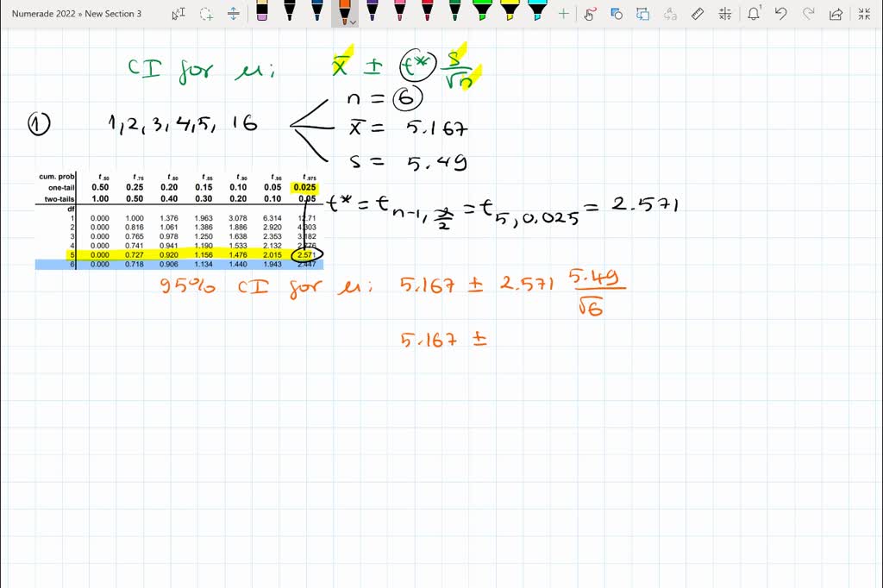Image resolution: width=883 pixels, height=588 pixels.
Task: Pick the eraser tool
Action: 262,11
